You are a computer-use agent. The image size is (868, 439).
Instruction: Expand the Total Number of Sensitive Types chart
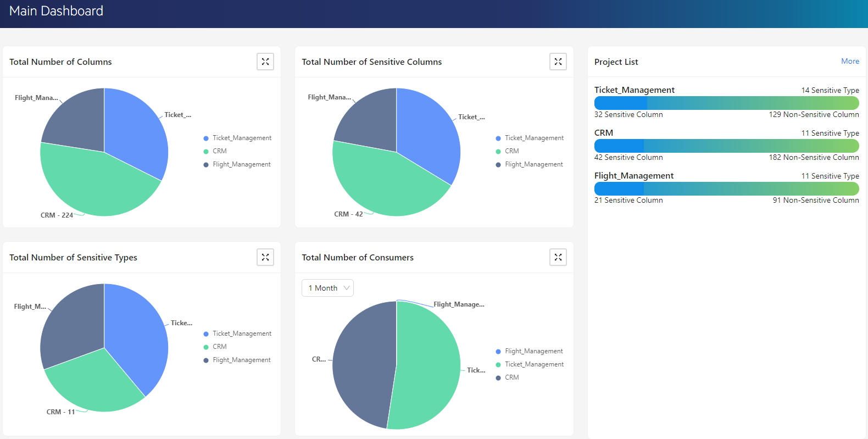[265, 257]
